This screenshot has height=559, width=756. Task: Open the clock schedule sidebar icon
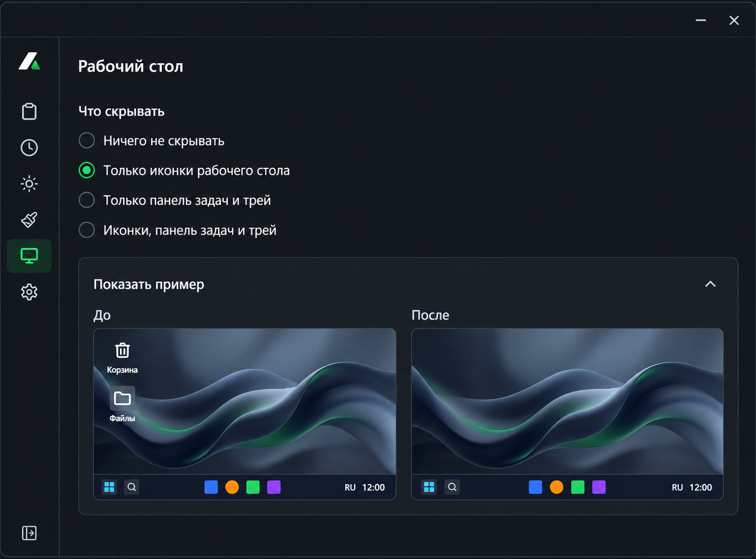click(x=29, y=148)
